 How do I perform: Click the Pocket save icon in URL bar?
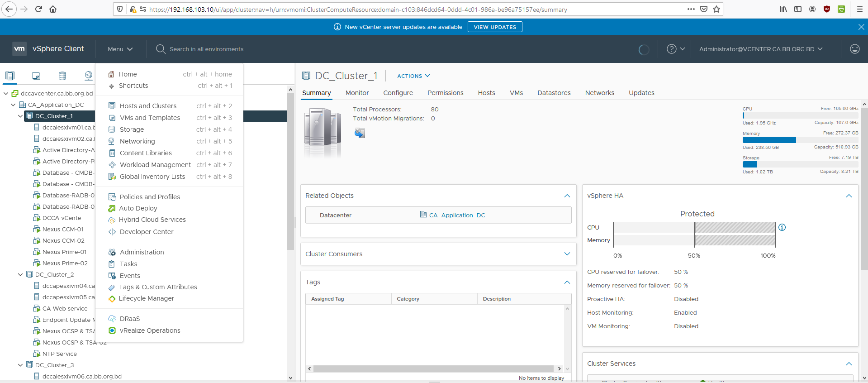704,9
